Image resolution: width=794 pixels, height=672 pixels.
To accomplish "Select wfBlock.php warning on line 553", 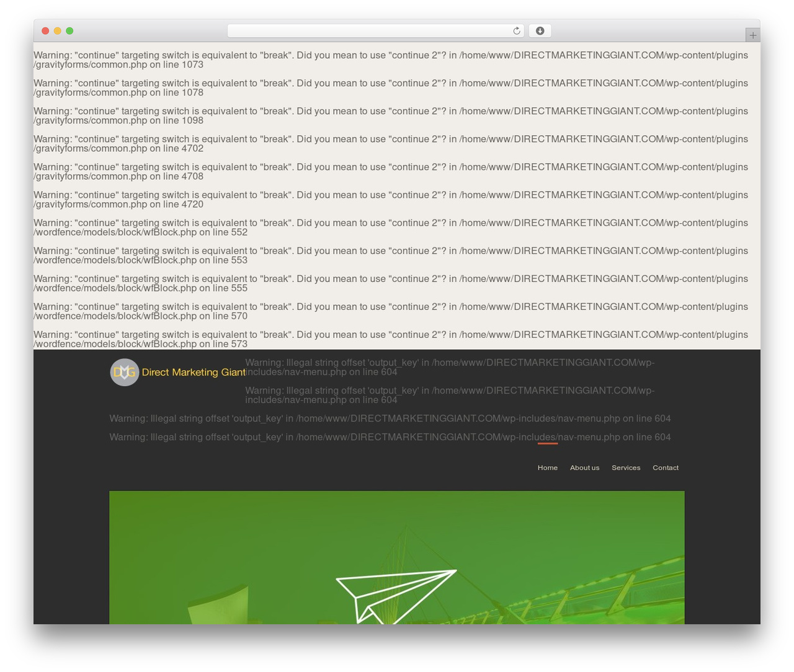I will pos(391,255).
